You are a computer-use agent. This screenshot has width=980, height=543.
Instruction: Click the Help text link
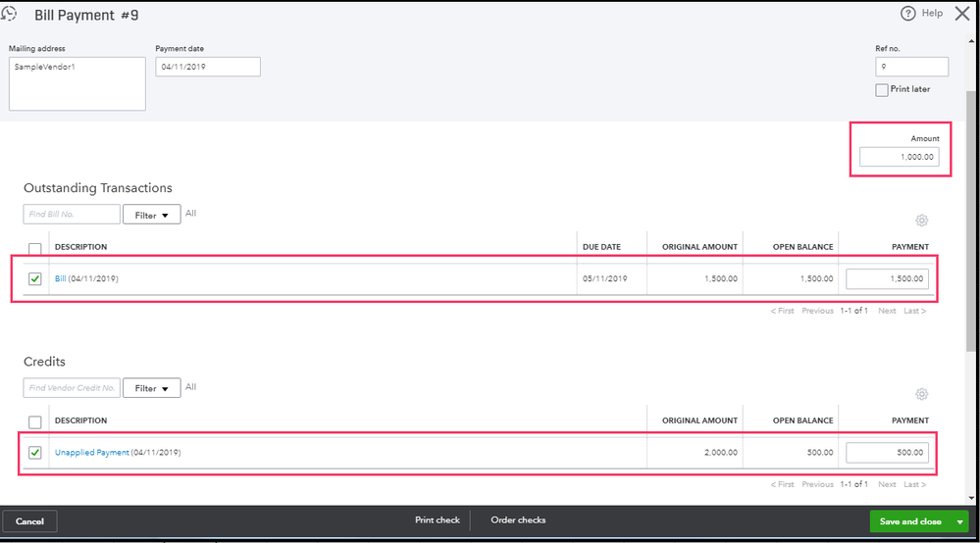932,13
